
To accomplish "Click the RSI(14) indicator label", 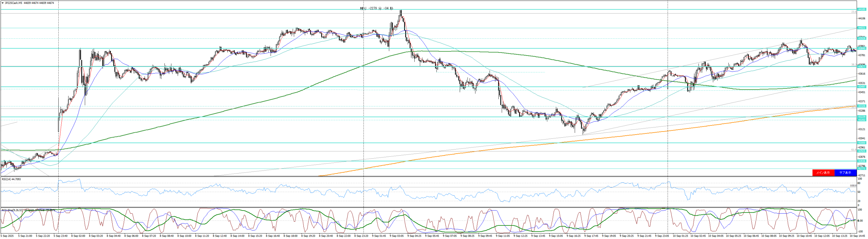I will [x=11, y=179].
